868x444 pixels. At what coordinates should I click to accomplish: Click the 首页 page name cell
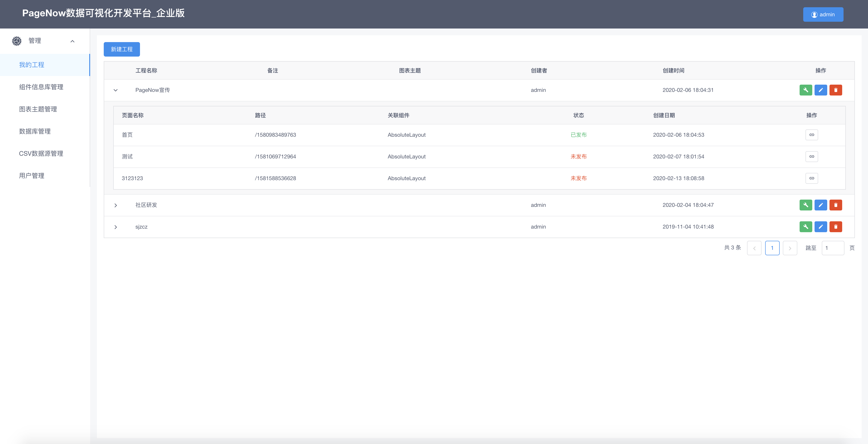click(x=127, y=135)
